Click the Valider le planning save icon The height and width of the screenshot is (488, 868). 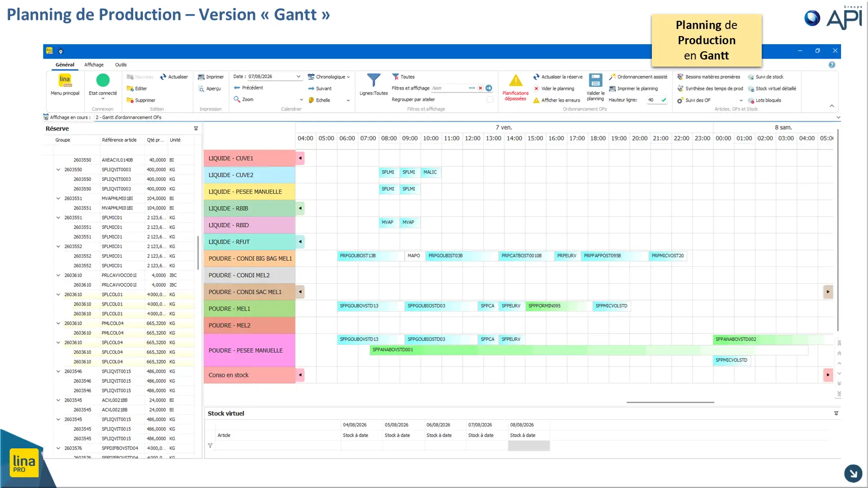[x=595, y=81]
